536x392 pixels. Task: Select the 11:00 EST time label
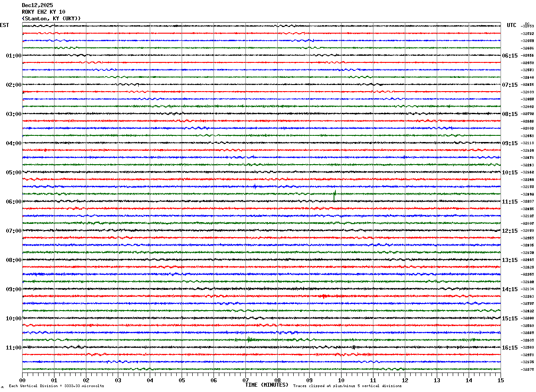[14, 348]
